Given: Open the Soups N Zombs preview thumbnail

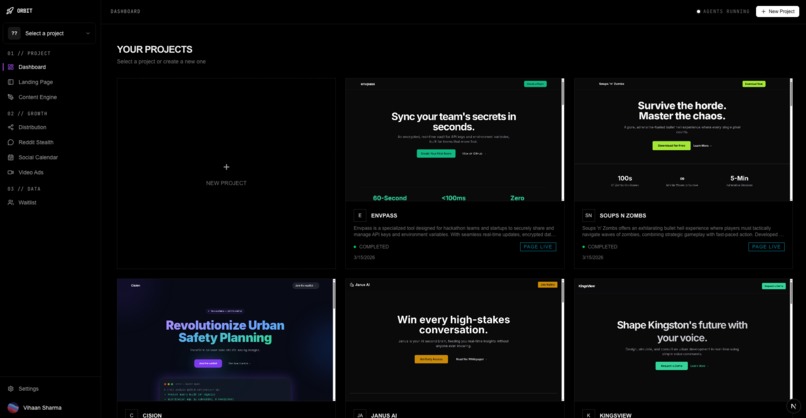Looking at the screenshot, I should tap(683, 139).
